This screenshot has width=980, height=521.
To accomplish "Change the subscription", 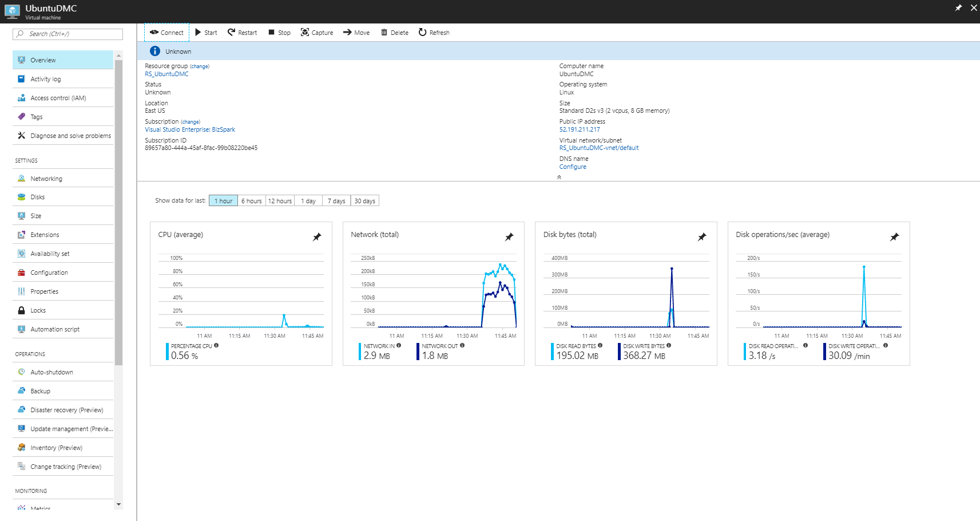I will (x=191, y=122).
